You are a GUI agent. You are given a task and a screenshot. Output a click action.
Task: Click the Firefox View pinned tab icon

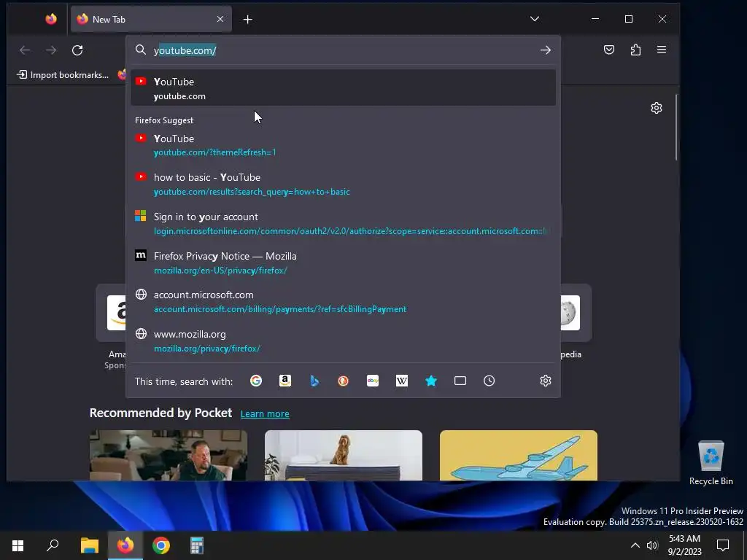coord(51,19)
